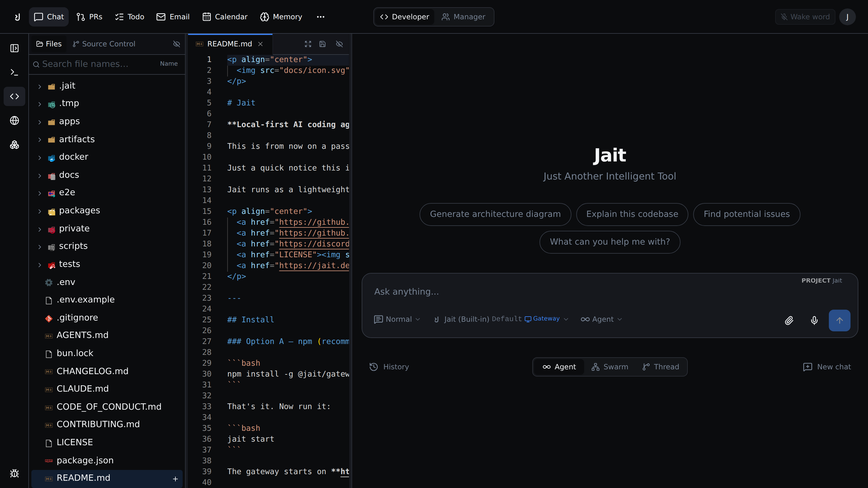Open bun.lock in file tree
This screenshot has height=488, width=868.
[107, 353]
